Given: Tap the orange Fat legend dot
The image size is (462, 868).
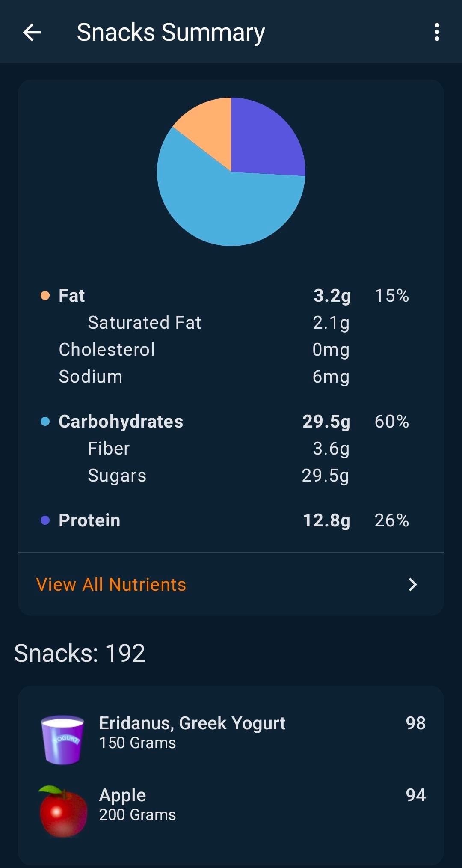Looking at the screenshot, I should point(45,296).
